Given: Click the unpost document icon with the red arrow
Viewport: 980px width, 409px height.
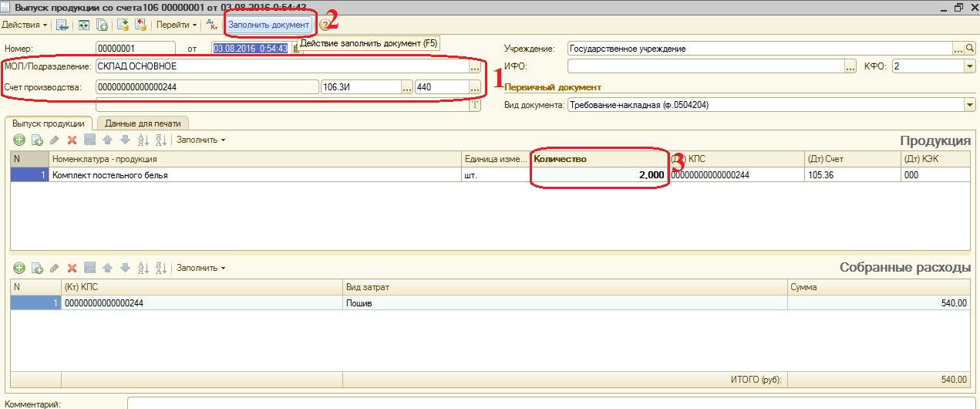Looking at the screenshot, I should [x=140, y=25].
